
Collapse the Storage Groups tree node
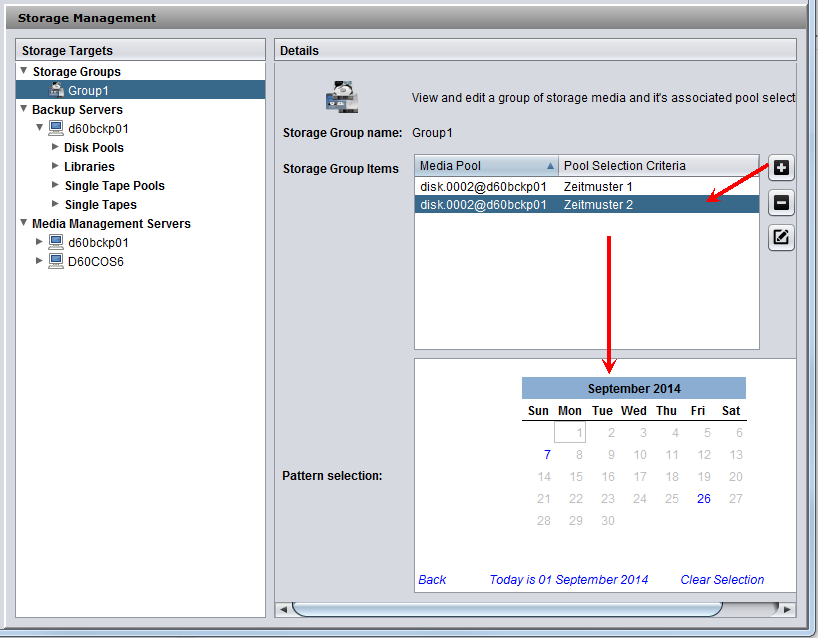(x=23, y=70)
